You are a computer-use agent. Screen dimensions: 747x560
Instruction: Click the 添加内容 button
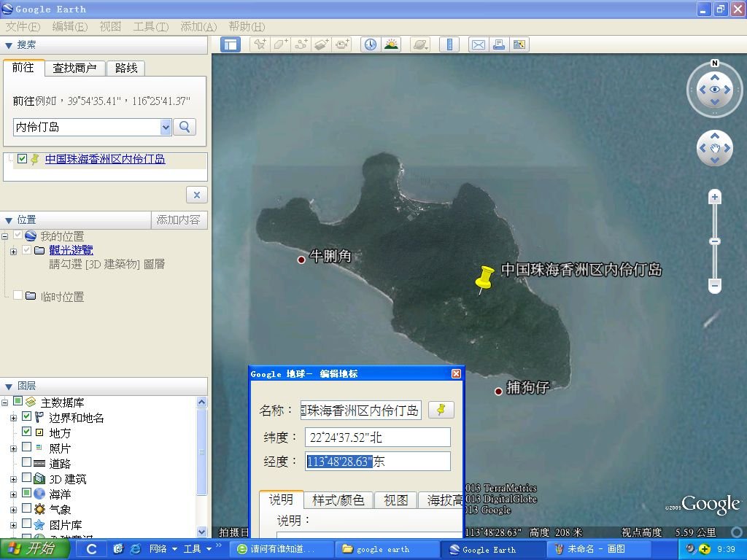(179, 219)
